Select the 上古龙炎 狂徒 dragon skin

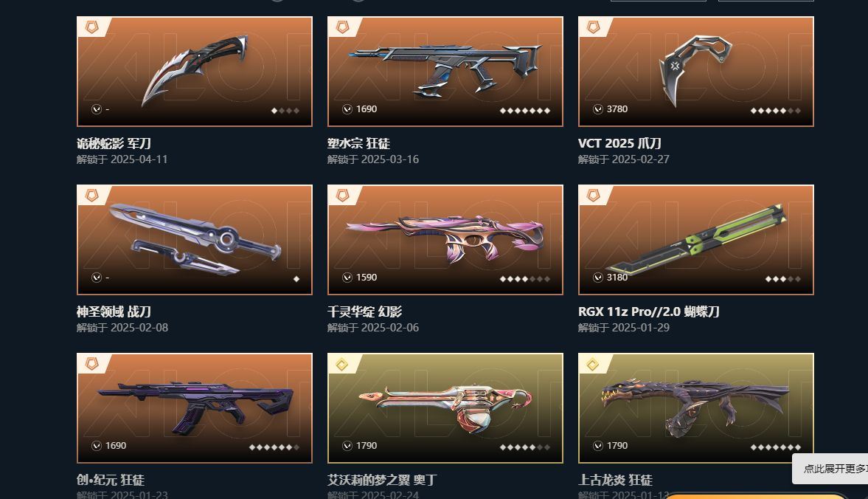pyautogui.click(x=696, y=408)
